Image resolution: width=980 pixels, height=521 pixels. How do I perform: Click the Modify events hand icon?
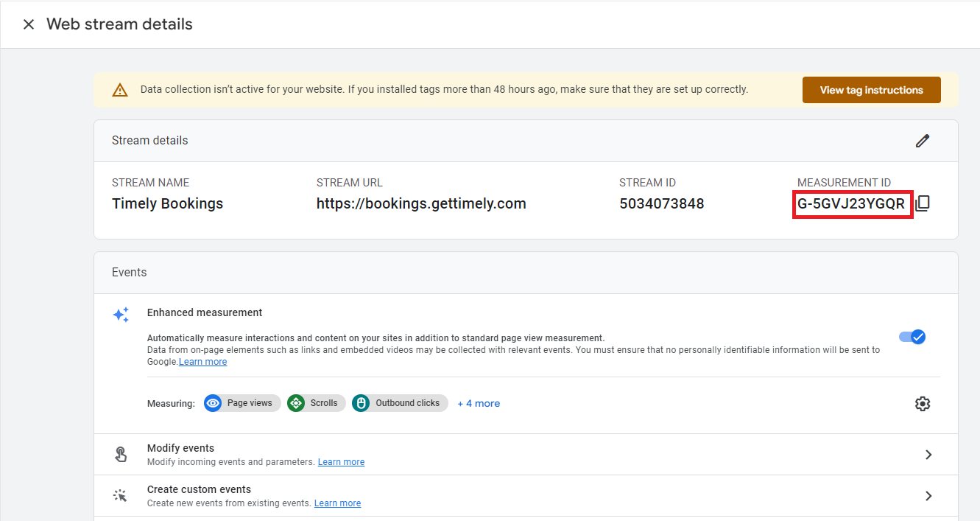click(121, 455)
